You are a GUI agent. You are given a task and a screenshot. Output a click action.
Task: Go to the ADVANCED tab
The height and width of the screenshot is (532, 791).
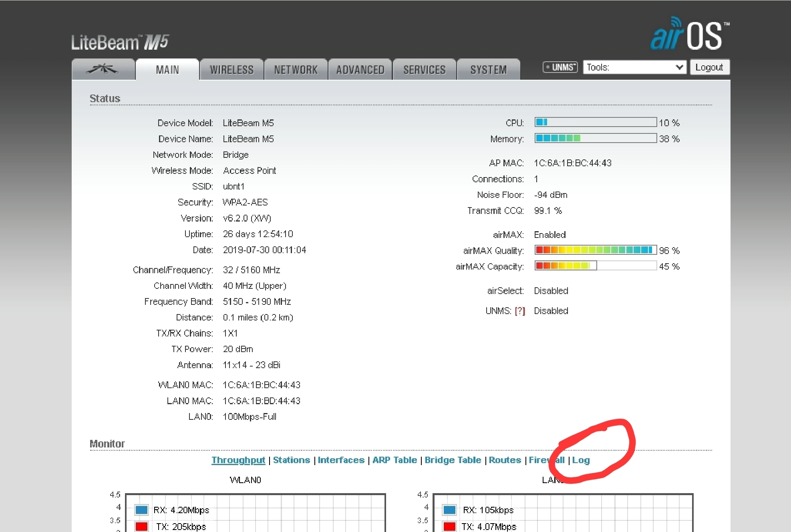click(x=360, y=69)
